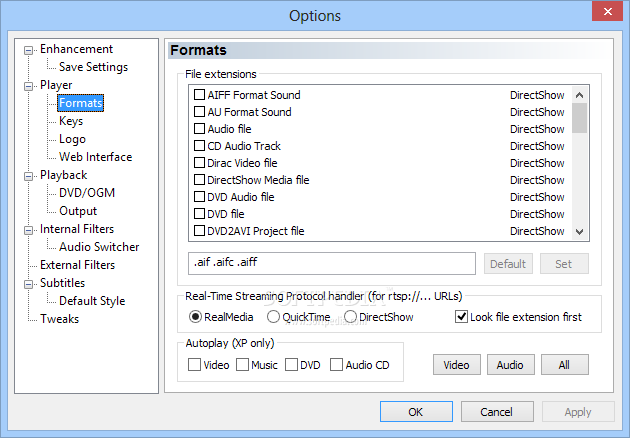Choose DirectShow as RTSP handler
630x438 pixels.
tap(350, 317)
